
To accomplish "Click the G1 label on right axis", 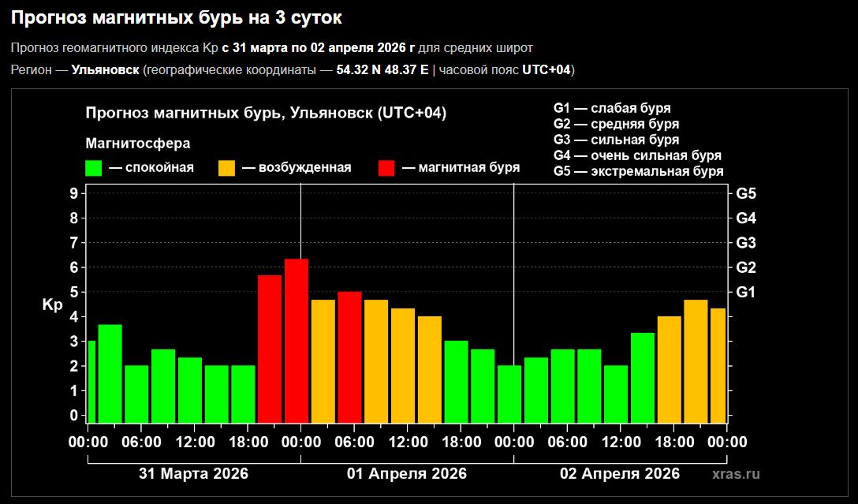I will pos(746,292).
